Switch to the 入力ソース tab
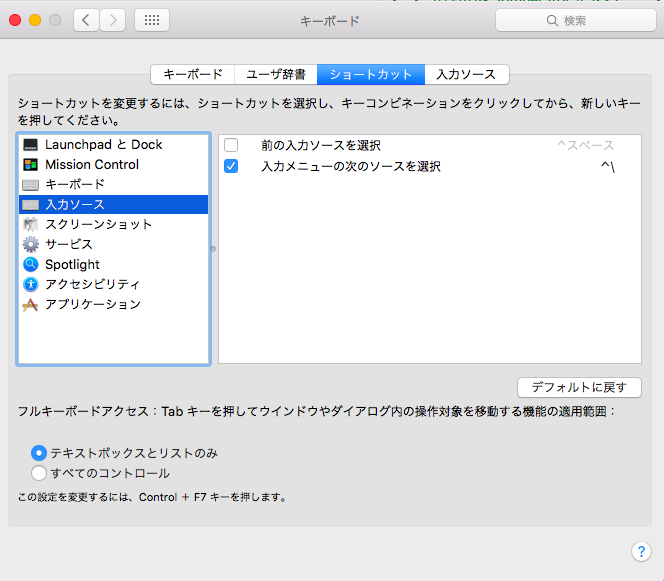Screen dimensions: 664x581 [467, 75]
